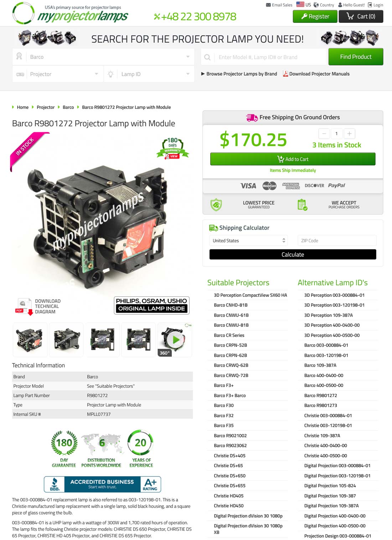Go to the Projector breadcrumb
392x540 pixels.
coord(46,107)
